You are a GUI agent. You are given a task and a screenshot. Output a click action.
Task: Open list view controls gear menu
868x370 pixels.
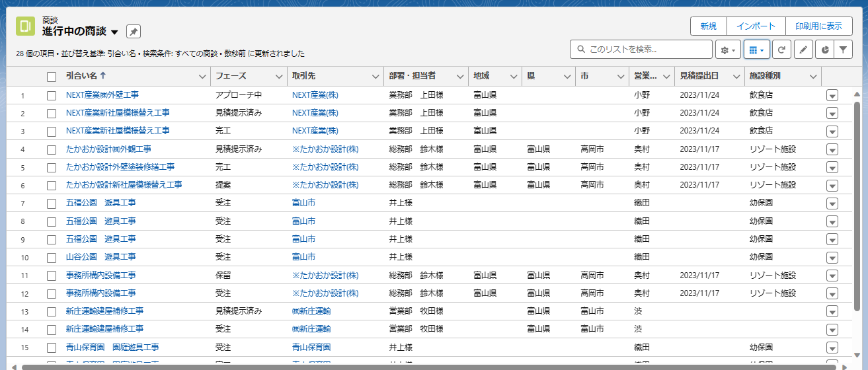(x=728, y=50)
